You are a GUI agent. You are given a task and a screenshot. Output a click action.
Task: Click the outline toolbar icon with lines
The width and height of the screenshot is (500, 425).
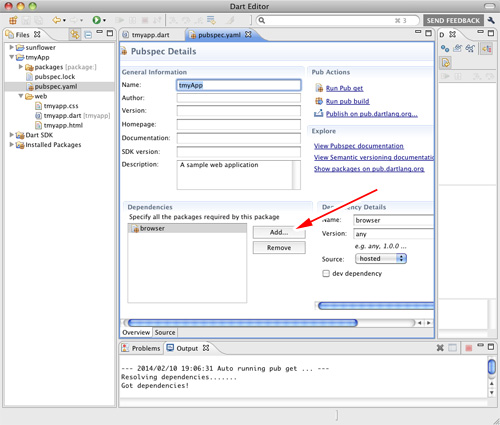point(211,20)
